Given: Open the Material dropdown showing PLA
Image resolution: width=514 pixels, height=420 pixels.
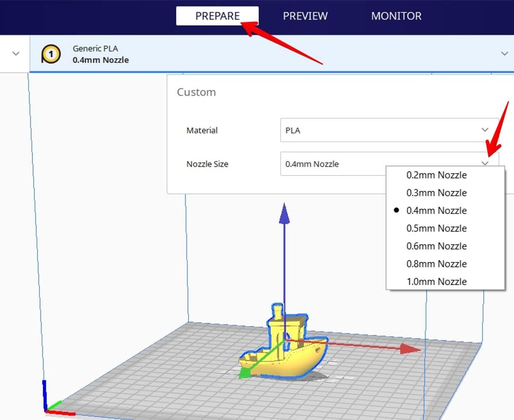Looking at the screenshot, I should (x=389, y=130).
